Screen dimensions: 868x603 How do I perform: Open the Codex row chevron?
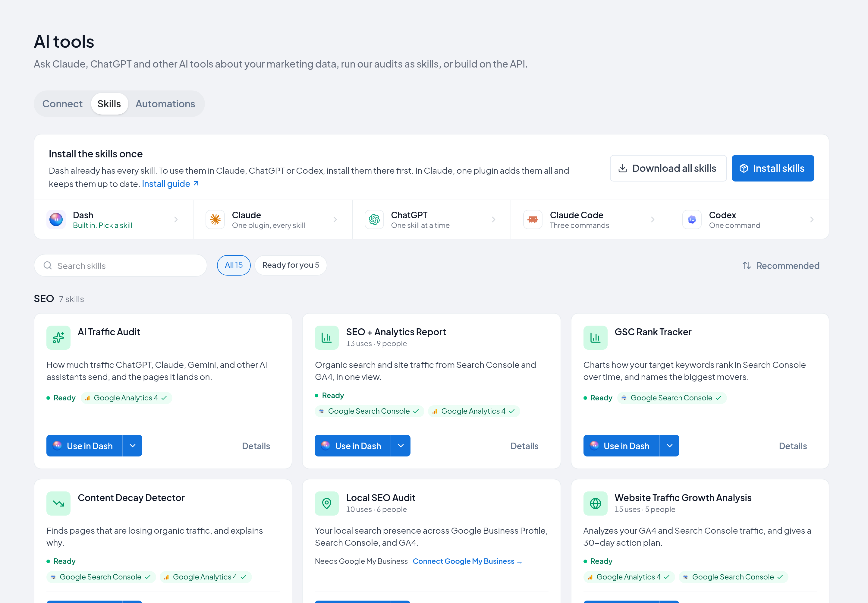pos(812,219)
